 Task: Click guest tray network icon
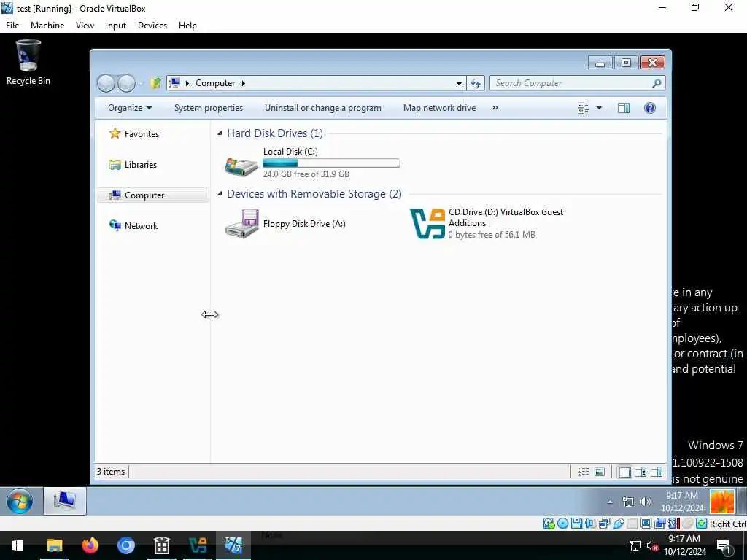pyautogui.click(x=628, y=502)
